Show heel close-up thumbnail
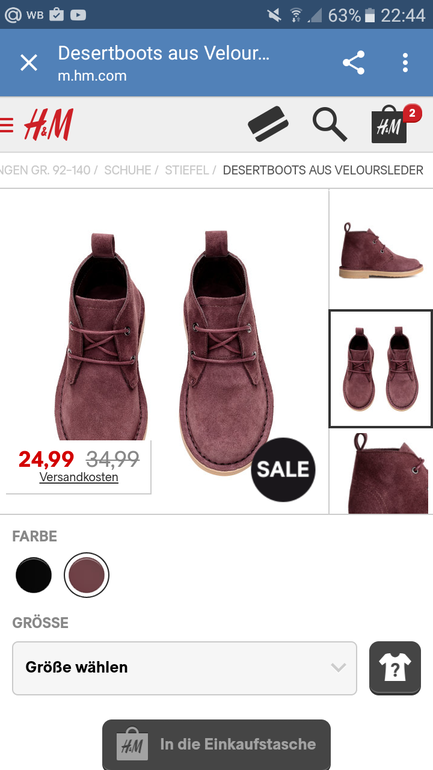 tap(381, 472)
